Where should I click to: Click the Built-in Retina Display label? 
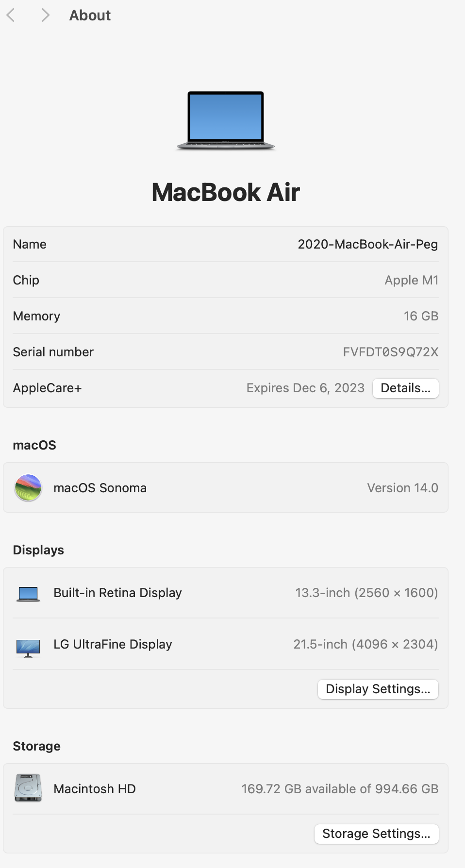[x=117, y=593]
